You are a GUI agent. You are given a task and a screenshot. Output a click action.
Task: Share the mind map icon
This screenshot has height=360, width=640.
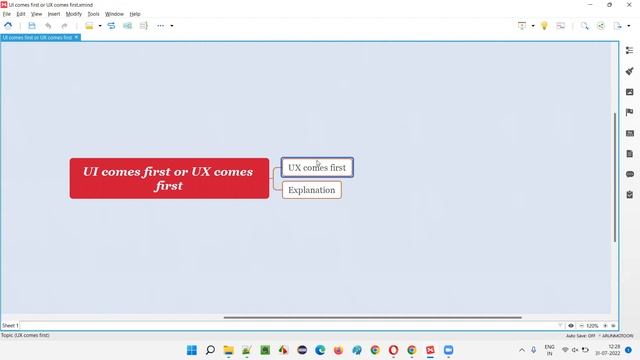pos(601,26)
